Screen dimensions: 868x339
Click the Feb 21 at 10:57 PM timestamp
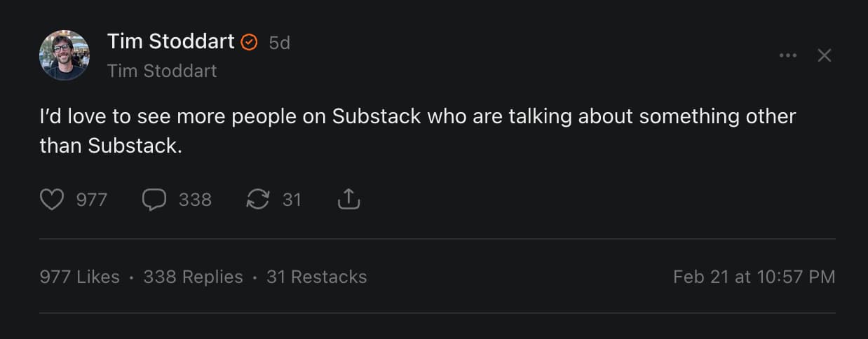pyautogui.click(x=754, y=277)
